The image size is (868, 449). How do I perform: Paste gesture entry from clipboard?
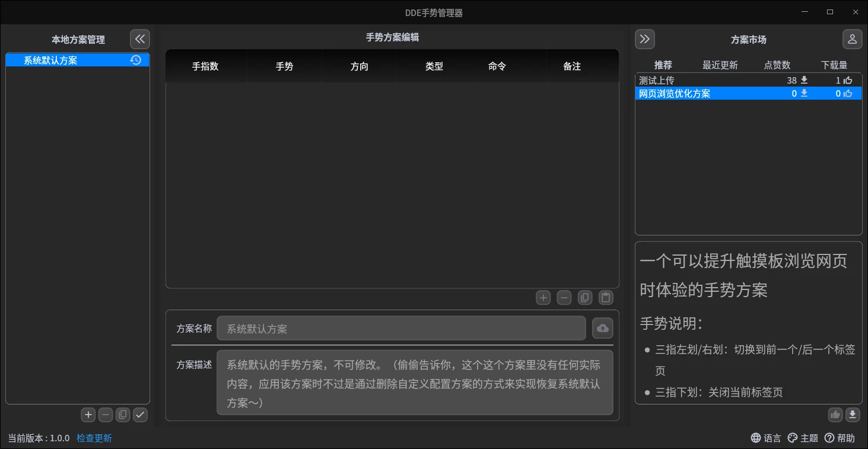[x=606, y=298]
